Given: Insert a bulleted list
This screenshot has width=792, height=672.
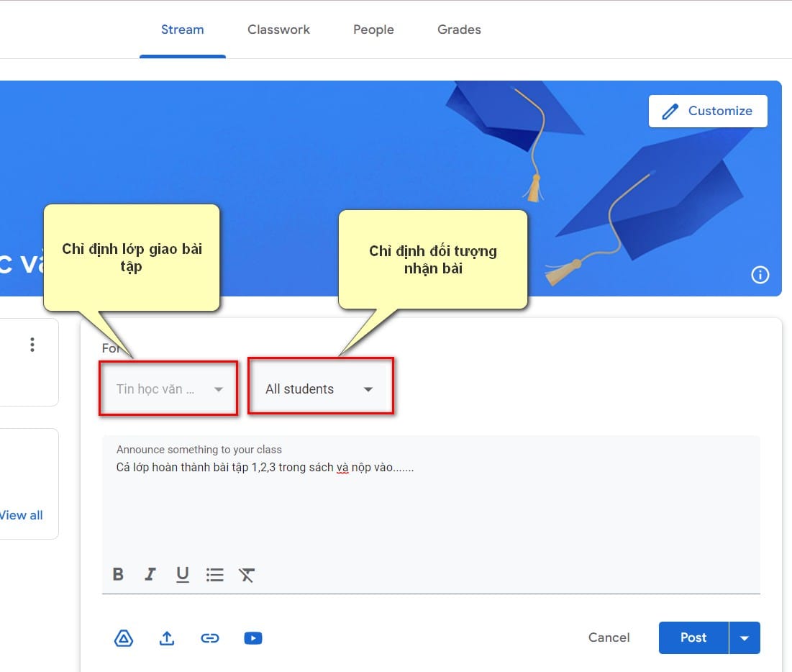Looking at the screenshot, I should pyautogui.click(x=214, y=574).
